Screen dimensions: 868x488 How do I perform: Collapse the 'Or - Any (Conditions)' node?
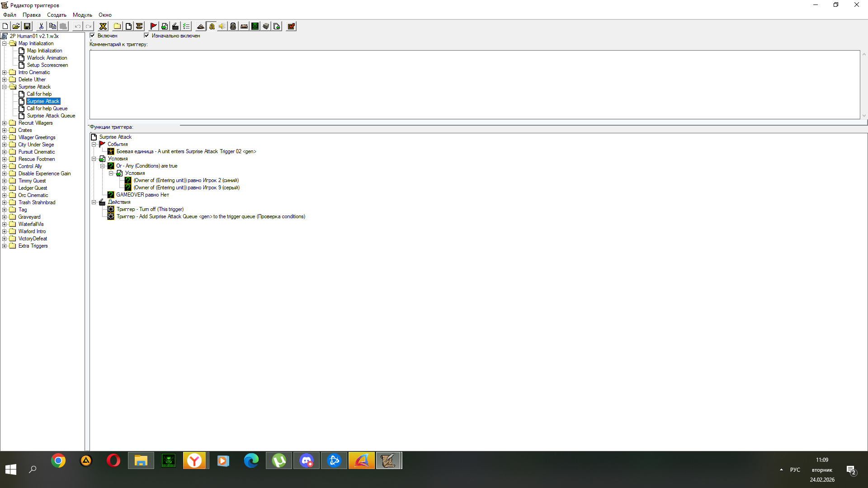103,166
